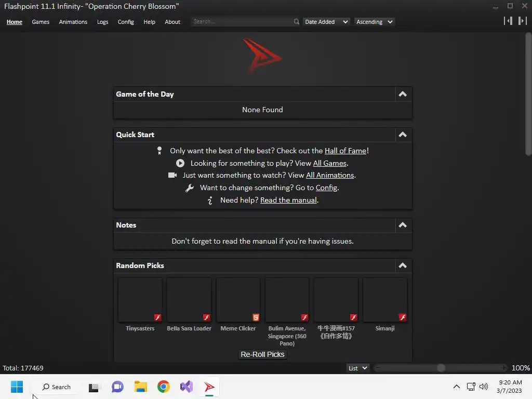Open the List layout dropdown
Screen dimensions: 532x399
(x=357, y=368)
